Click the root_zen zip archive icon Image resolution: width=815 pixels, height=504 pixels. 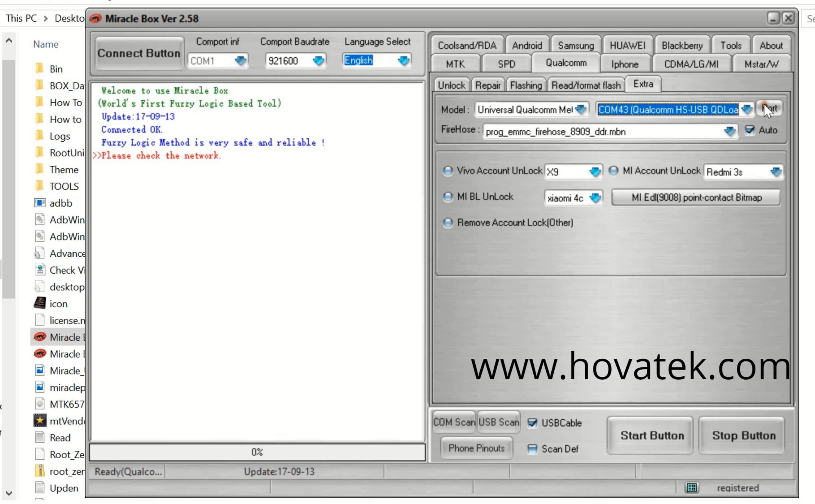[40, 471]
